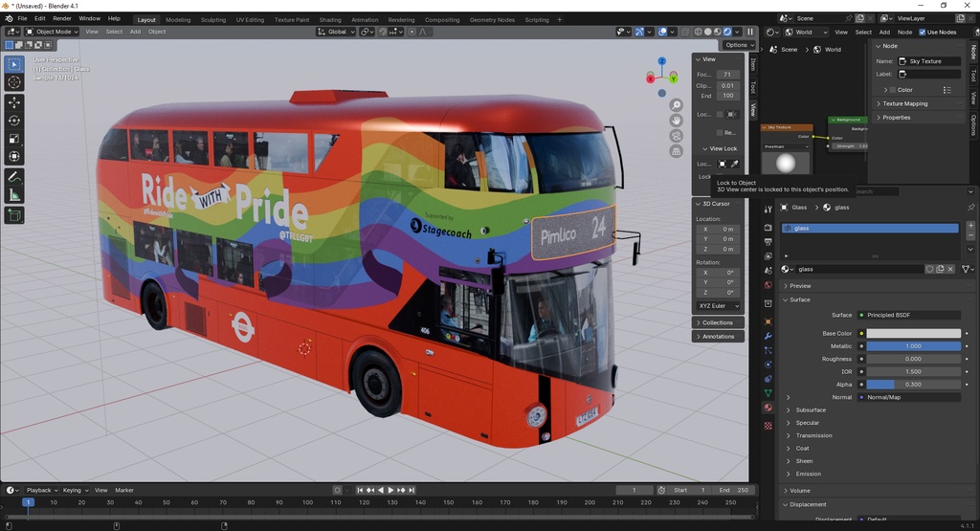Click the Principled BSDF surface button
The image size is (980, 531).
[909, 315]
